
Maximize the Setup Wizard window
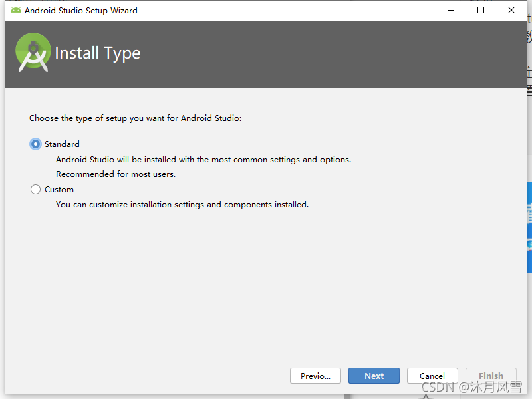tap(481, 10)
